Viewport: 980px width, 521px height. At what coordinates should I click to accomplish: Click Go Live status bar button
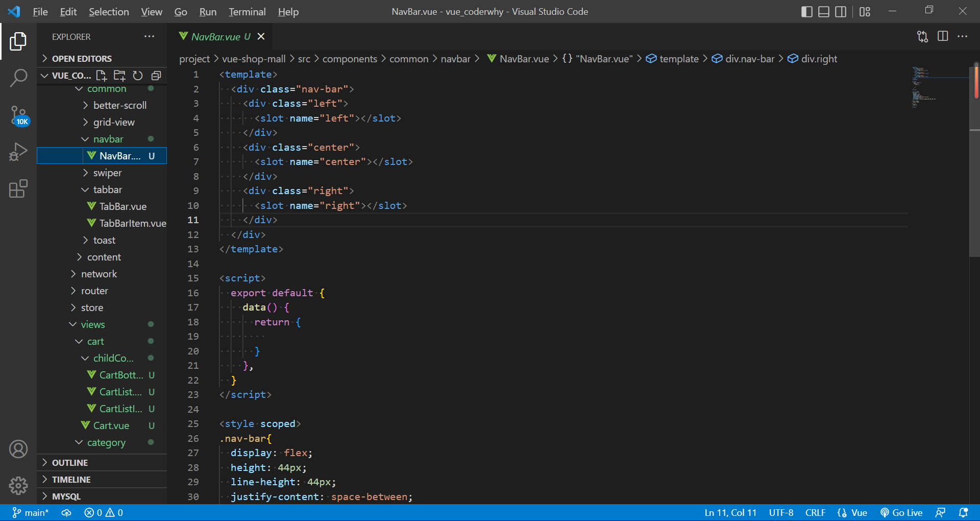pyautogui.click(x=901, y=512)
